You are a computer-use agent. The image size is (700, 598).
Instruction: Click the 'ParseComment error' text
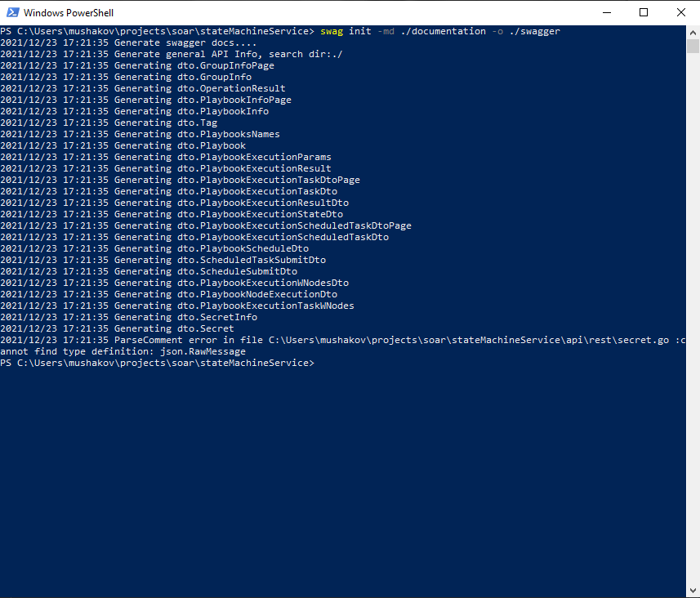(166, 341)
